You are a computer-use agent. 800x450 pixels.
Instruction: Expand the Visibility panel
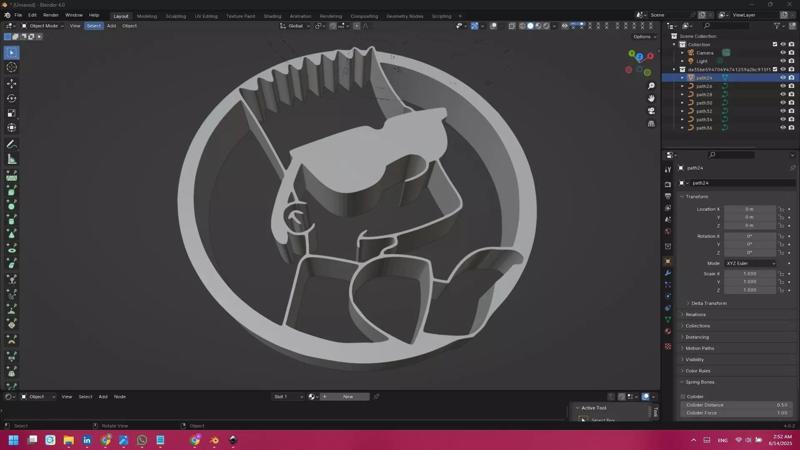(x=694, y=360)
